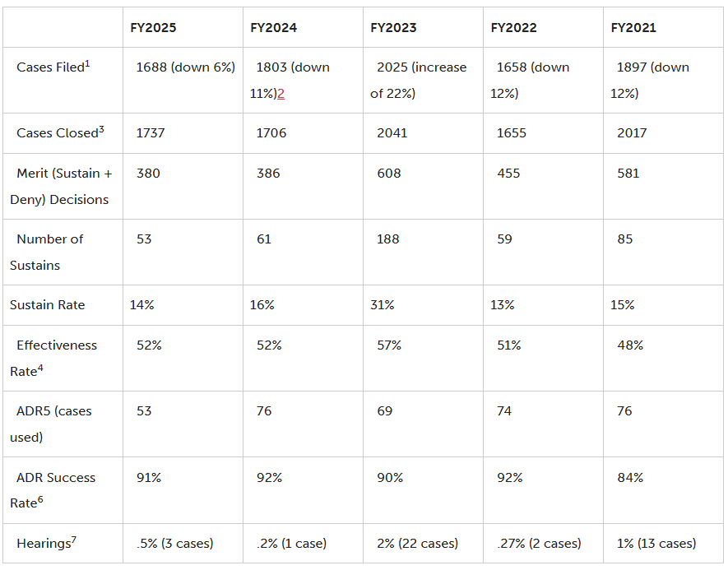Select the 2% (22 cases) hearings cell

tap(417, 544)
